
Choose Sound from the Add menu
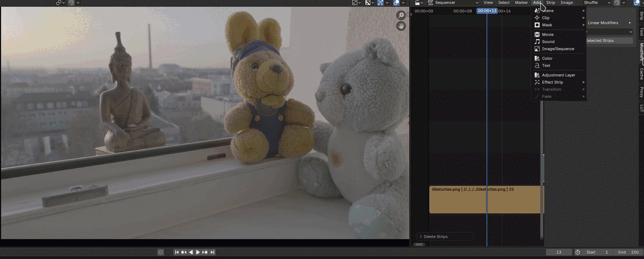click(559, 42)
